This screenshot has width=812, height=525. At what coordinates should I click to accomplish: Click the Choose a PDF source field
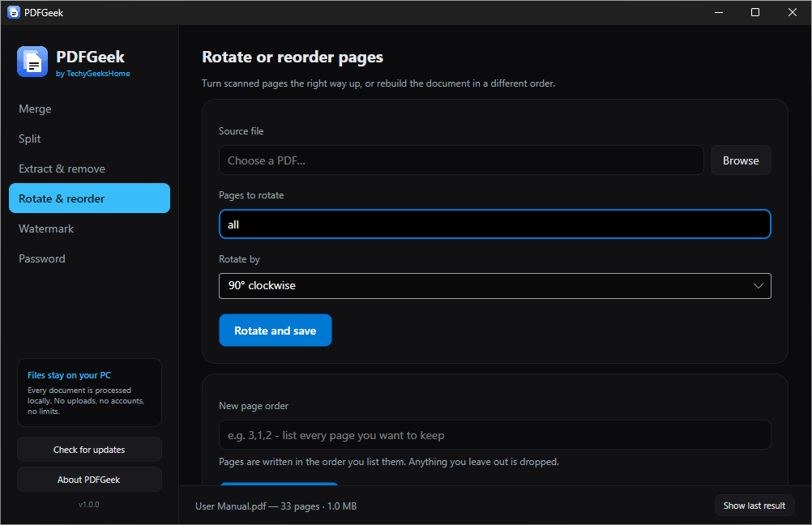(461, 160)
